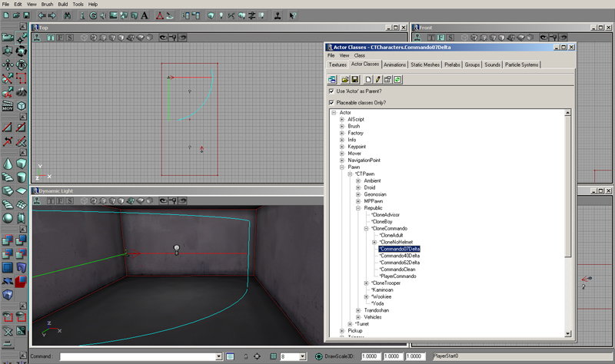Viewport: 615px width, 364px height.
Task: Expand the CloneNoHelmet tree node
Action: pyautogui.click(x=374, y=242)
